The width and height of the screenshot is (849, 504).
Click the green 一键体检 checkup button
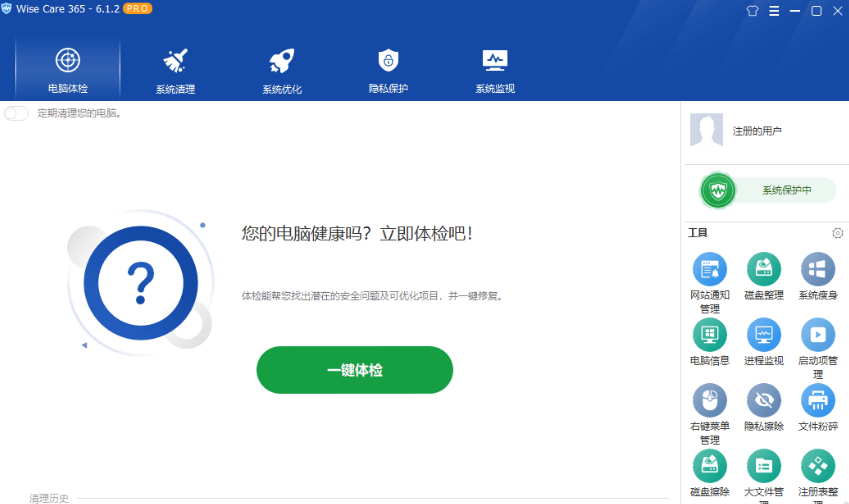coord(355,370)
